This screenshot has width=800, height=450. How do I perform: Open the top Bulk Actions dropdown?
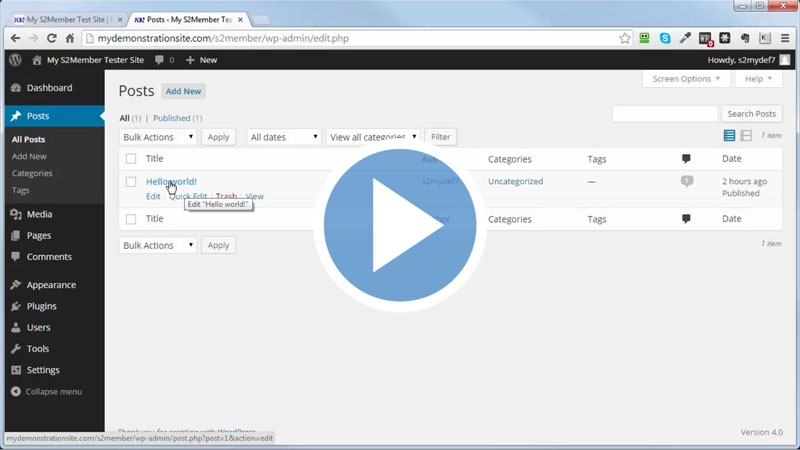(158, 137)
